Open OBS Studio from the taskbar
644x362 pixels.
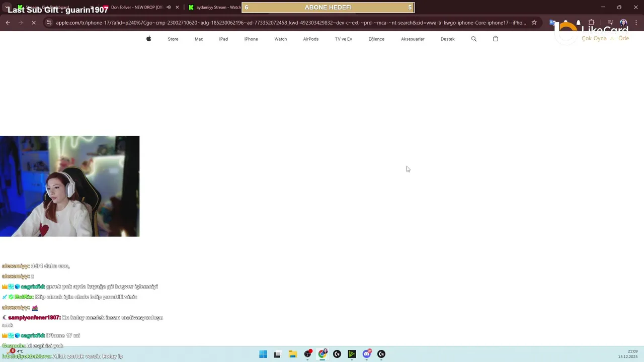pyautogui.click(x=308, y=354)
